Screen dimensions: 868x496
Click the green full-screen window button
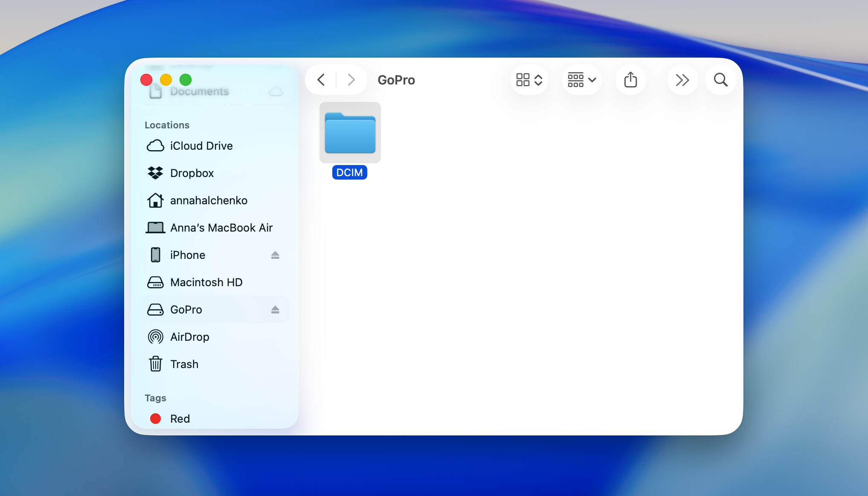[186, 80]
